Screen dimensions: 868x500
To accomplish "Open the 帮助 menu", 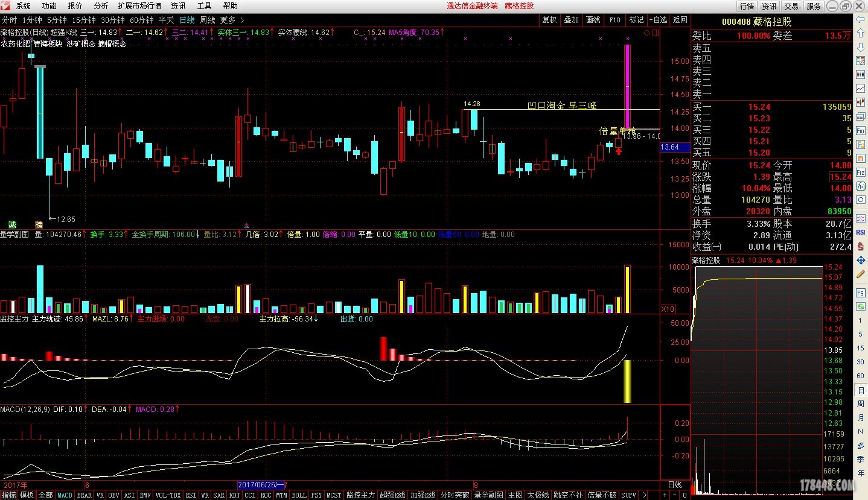I will coord(231,5).
